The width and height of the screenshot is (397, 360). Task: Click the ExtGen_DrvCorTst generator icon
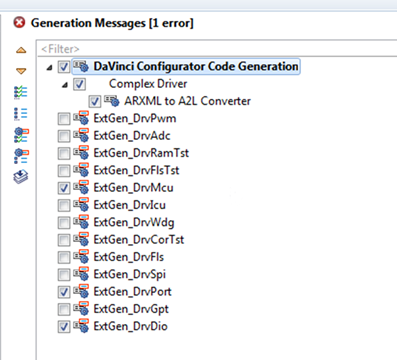81,240
